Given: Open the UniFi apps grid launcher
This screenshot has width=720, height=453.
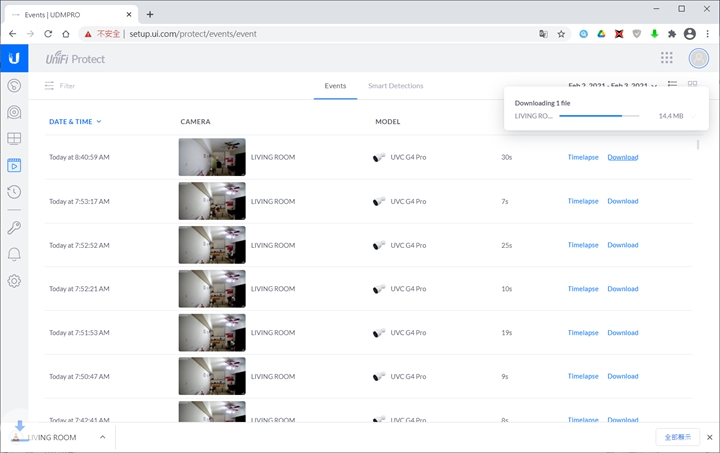Looking at the screenshot, I should click(x=667, y=58).
